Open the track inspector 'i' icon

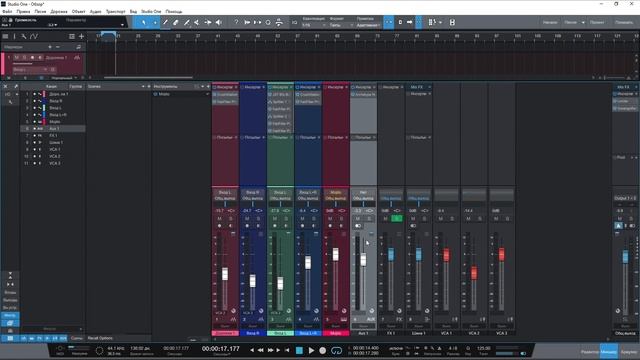14,36
